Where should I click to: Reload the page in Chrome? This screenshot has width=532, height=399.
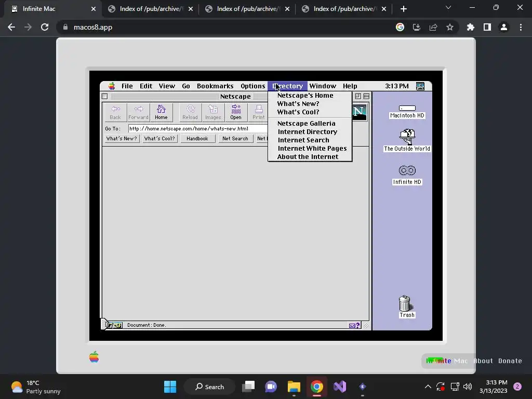click(45, 27)
